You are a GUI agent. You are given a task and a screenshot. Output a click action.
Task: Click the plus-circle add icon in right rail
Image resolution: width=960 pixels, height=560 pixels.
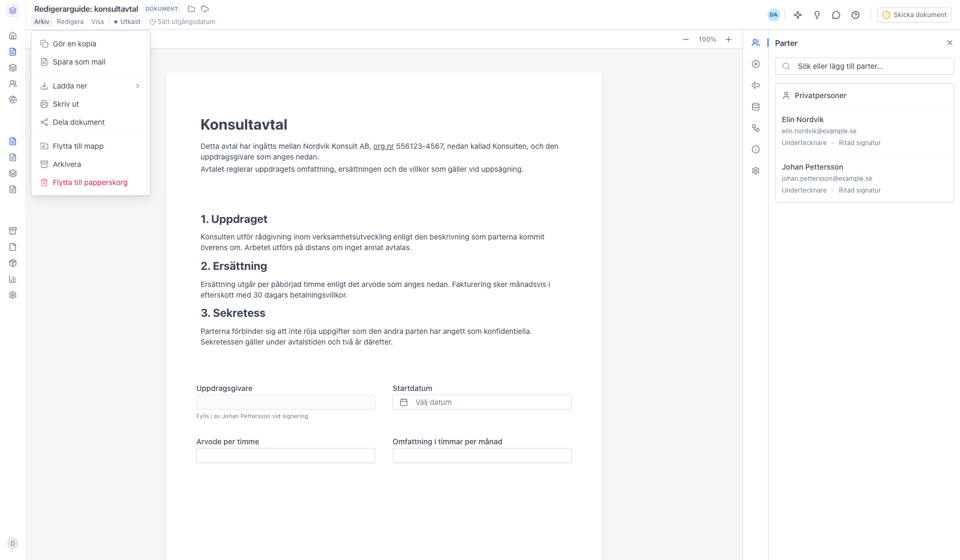tap(756, 64)
